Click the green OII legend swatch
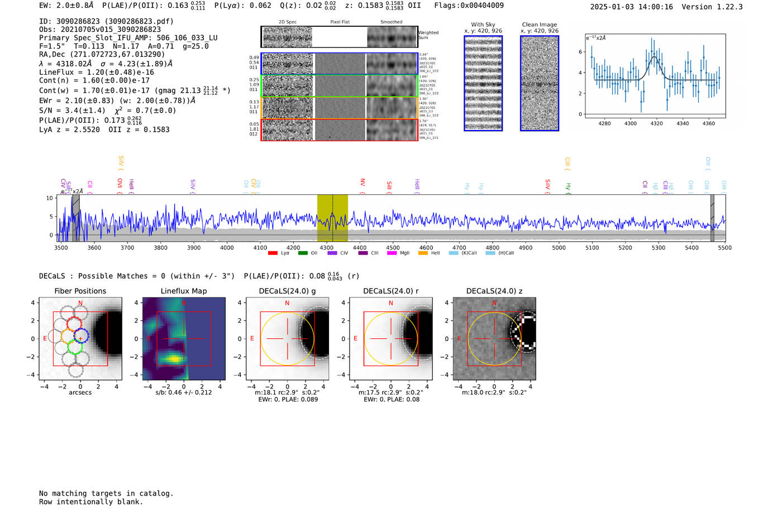The height and width of the screenshot is (532, 782). point(303,253)
